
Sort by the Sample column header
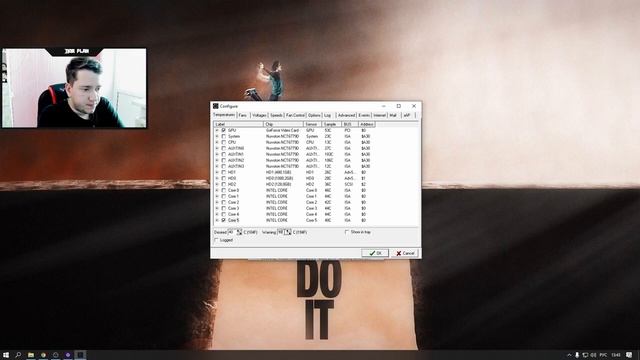[332, 124]
